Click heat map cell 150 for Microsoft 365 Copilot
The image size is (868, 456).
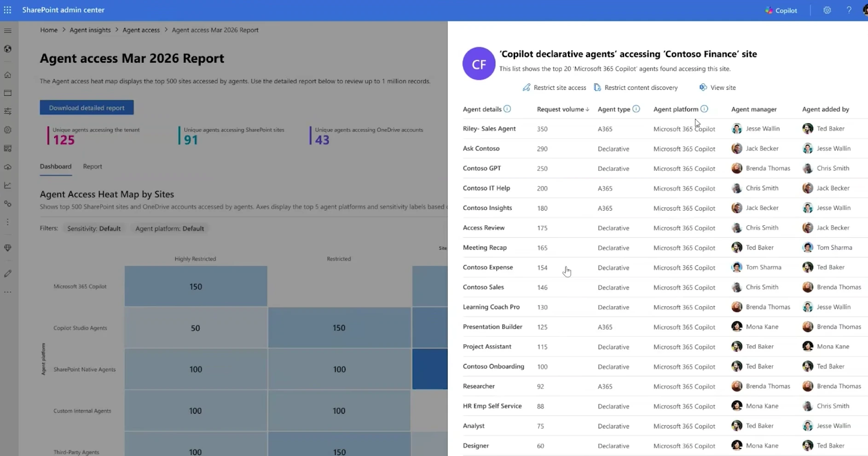pos(196,286)
